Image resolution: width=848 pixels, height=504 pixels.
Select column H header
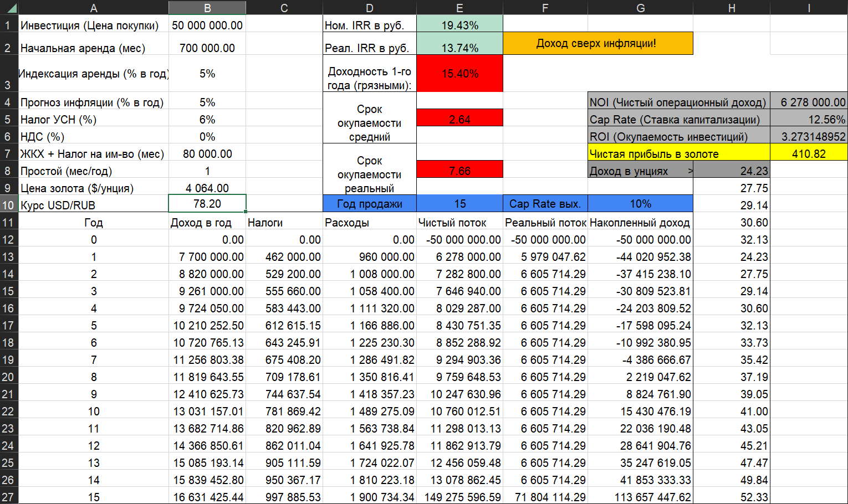(x=732, y=8)
